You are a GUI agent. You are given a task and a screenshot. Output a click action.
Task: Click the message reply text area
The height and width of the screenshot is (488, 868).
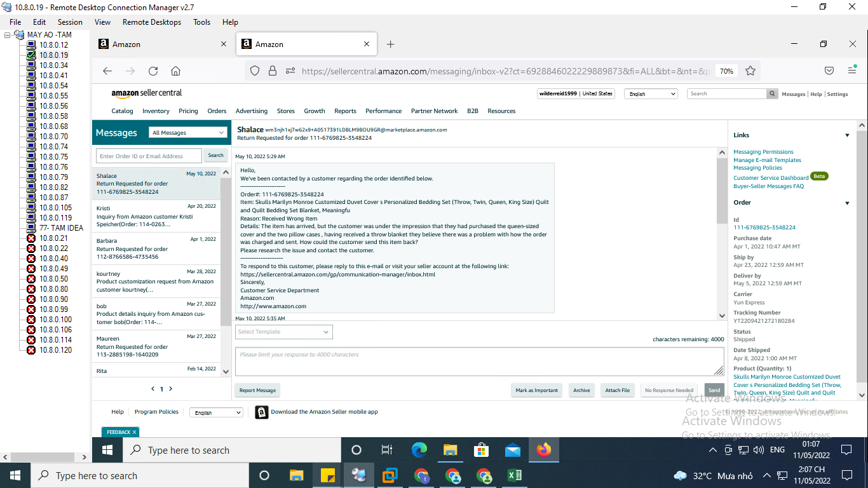click(479, 362)
